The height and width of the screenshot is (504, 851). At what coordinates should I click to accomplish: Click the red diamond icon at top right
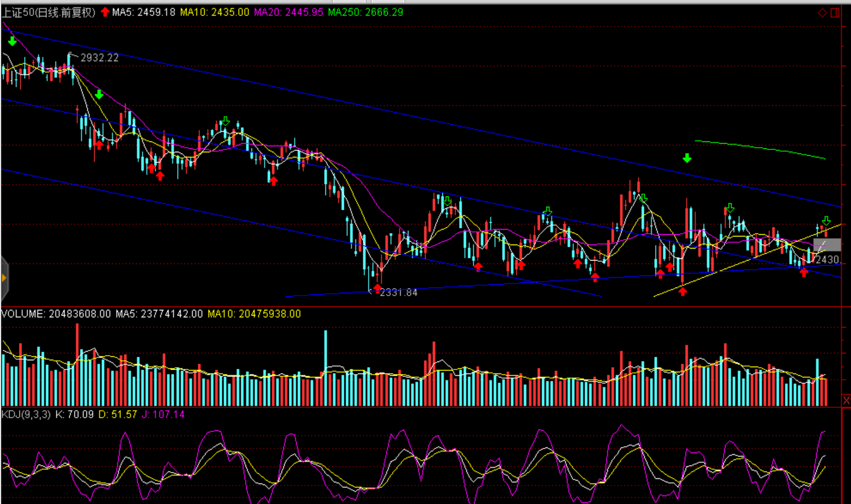pyautogui.click(x=822, y=13)
